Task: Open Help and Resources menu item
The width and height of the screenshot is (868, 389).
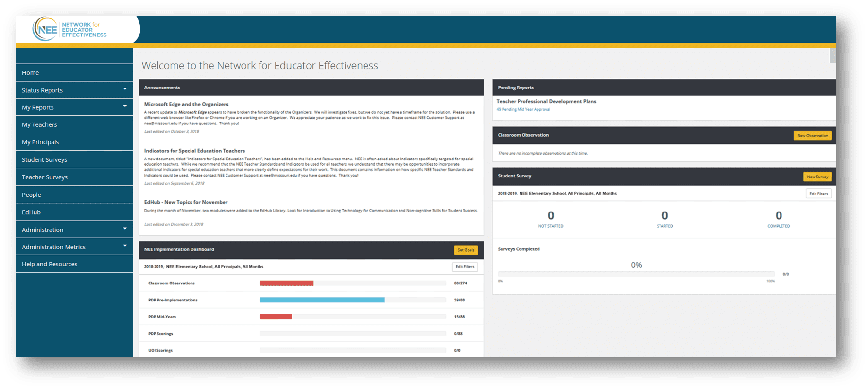Action: point(50,265)
